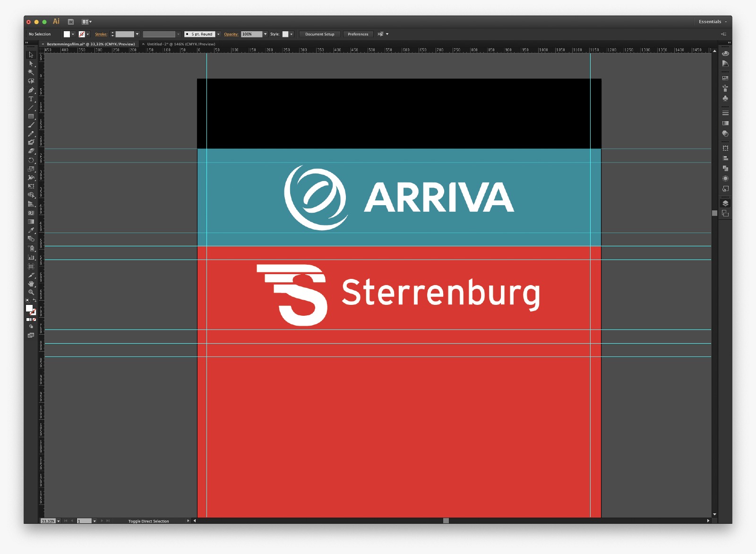Screen dimensions: 756x554
Task: Pick the Eyedropper tool
Action: pyautogui.click(x=31, y=230)
